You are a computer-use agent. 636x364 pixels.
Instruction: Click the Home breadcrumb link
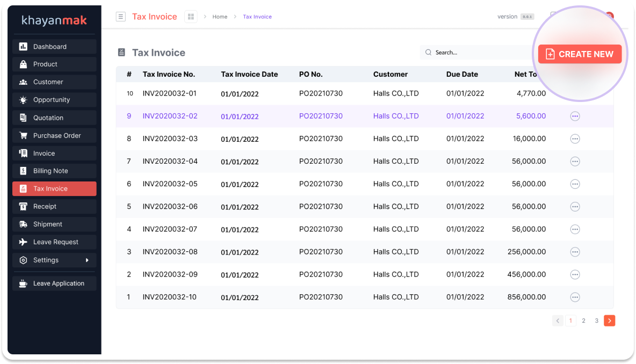point(220,17)
